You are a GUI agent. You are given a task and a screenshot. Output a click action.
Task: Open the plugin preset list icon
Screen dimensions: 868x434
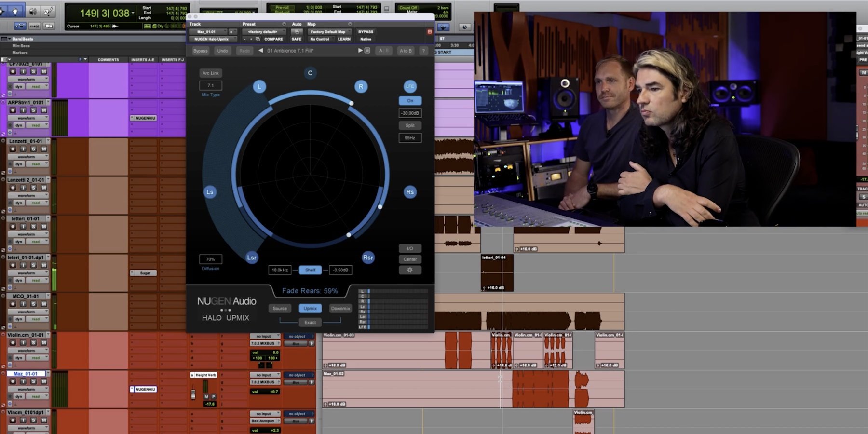click(x=367, y=51)
